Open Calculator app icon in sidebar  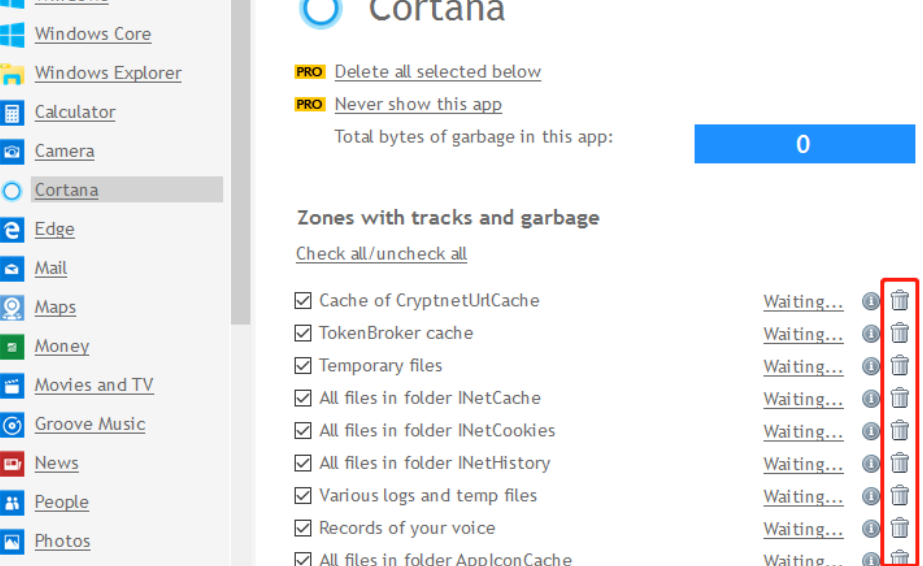12,112
